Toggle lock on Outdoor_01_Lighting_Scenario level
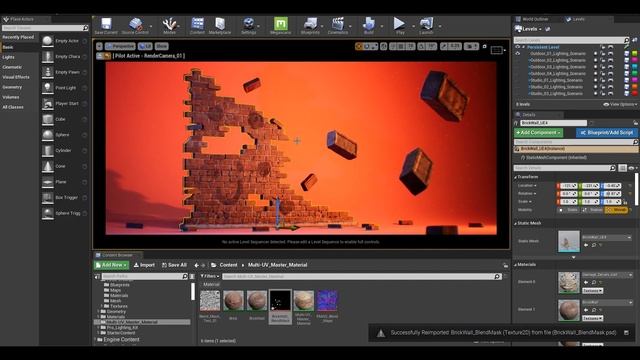640x360 pixels. click(x=603, y=54)
